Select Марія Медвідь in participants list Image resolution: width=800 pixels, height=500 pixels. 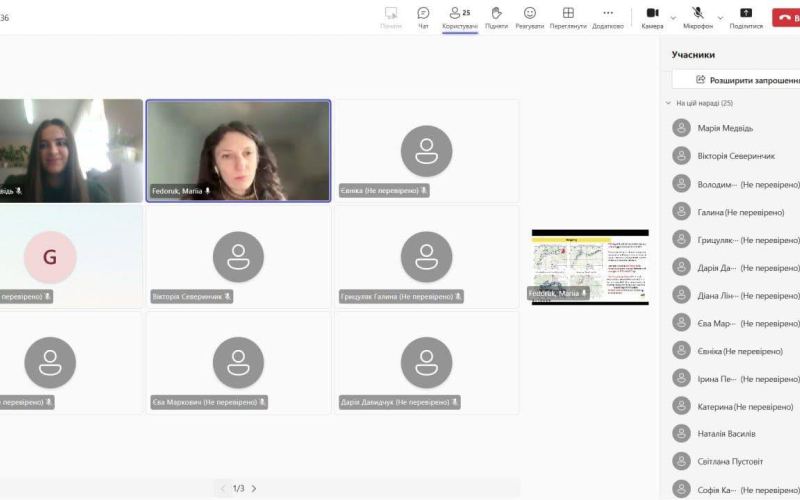coord(725,128)
